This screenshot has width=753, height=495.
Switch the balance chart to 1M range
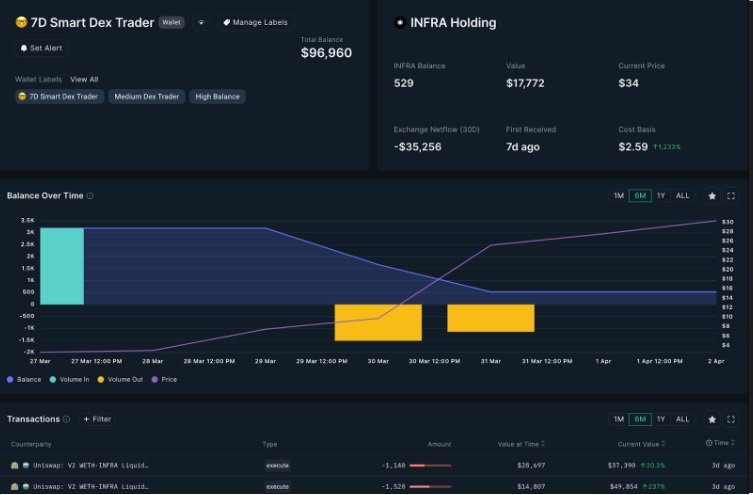(619, 196)
